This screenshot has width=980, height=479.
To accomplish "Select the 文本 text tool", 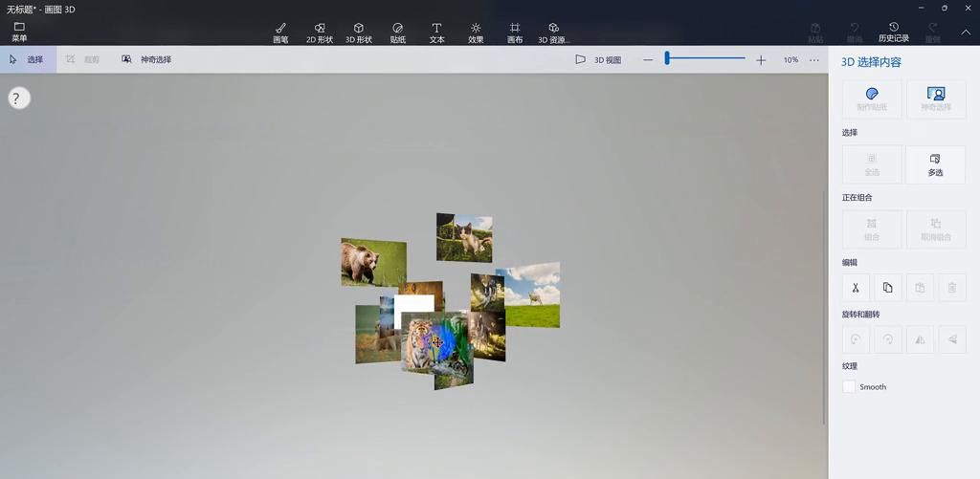I will pos(436,33).
